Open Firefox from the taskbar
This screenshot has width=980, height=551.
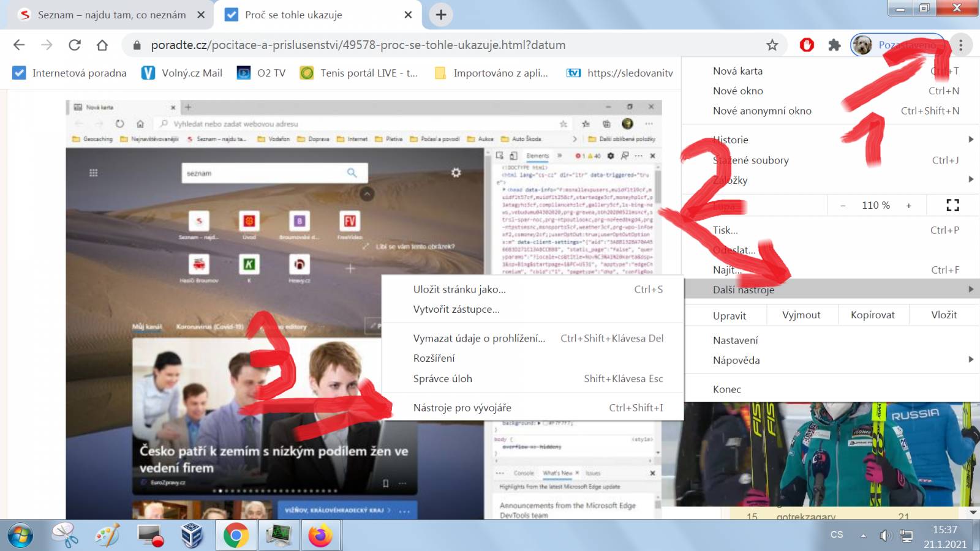320,536
